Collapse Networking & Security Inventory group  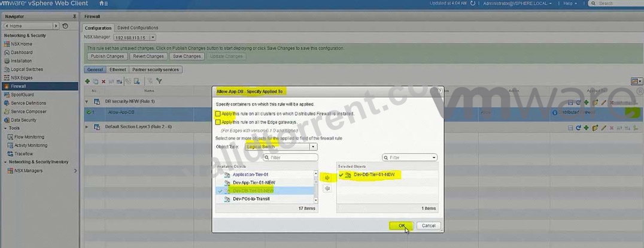5,162
